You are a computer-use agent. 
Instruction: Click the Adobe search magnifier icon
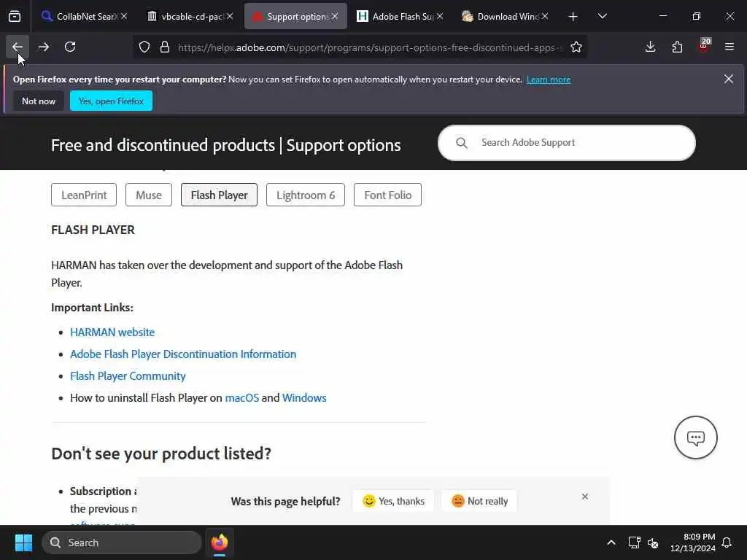coord(461,143)
